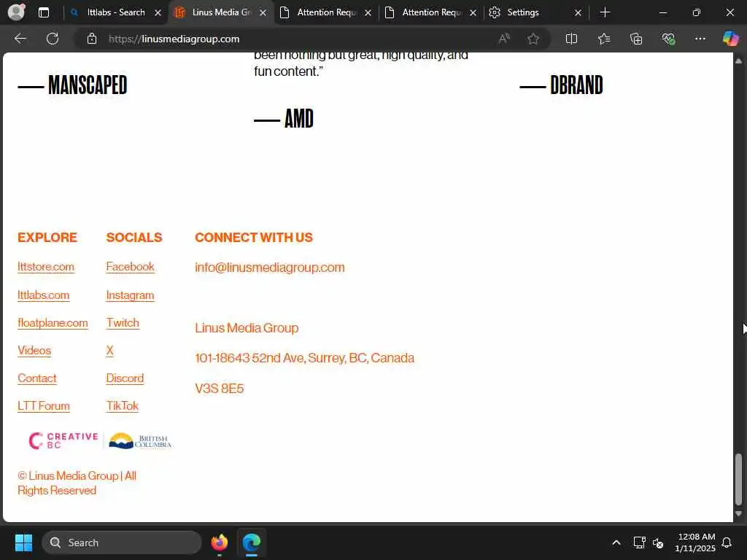Image resolution: width=747 pixels, height=560 pixels.
Task: Open the floatplane.com link
Action: point(53,323)
